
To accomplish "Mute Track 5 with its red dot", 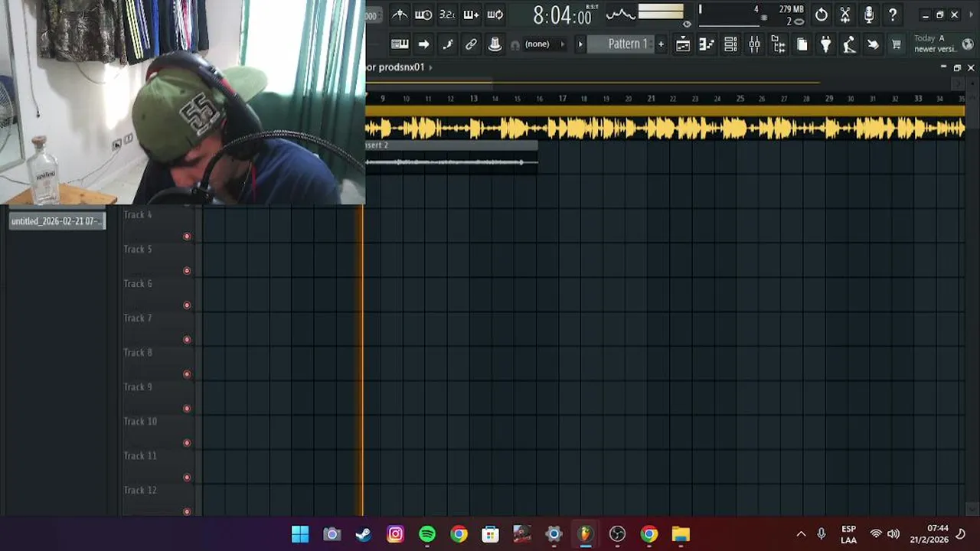I will point(187,271).
